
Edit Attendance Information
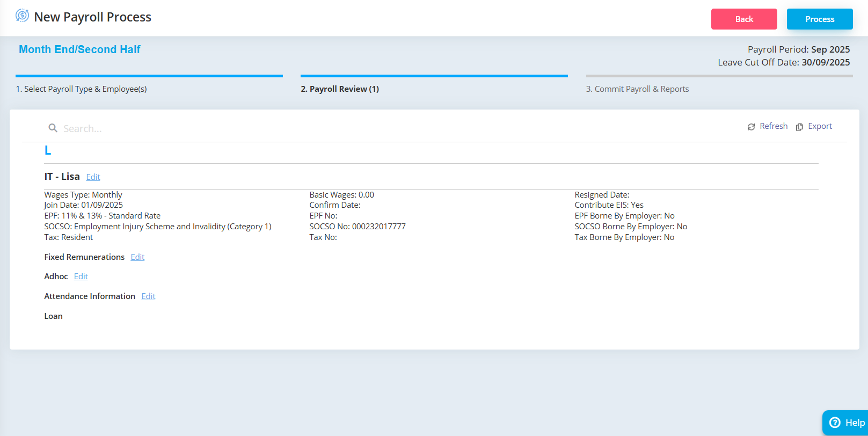[x=148, y=296]
